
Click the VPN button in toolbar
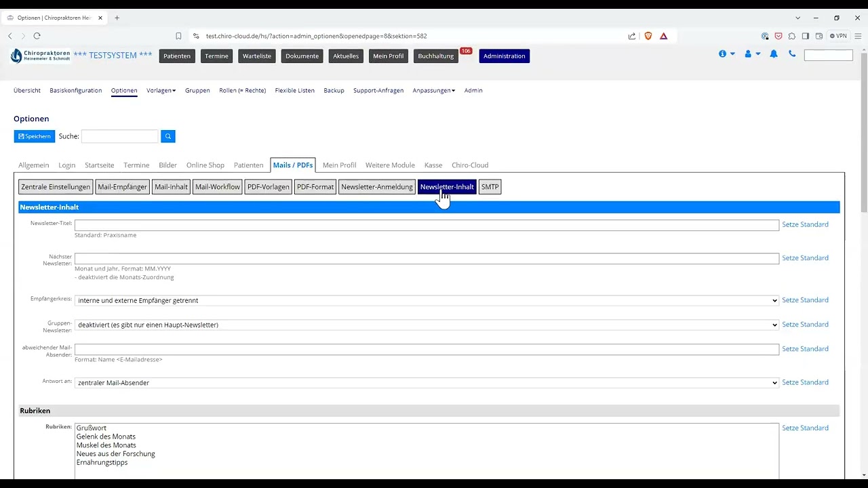tap(838, 36)
